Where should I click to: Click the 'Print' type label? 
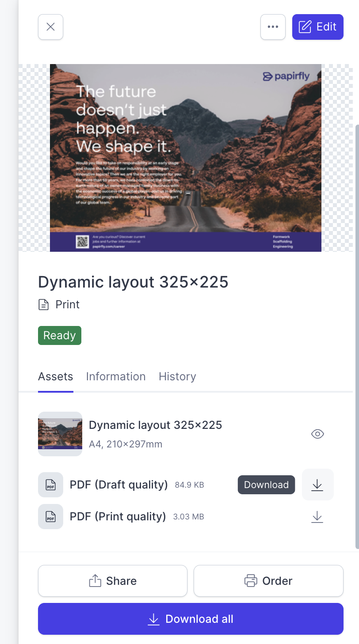point(68,305)
